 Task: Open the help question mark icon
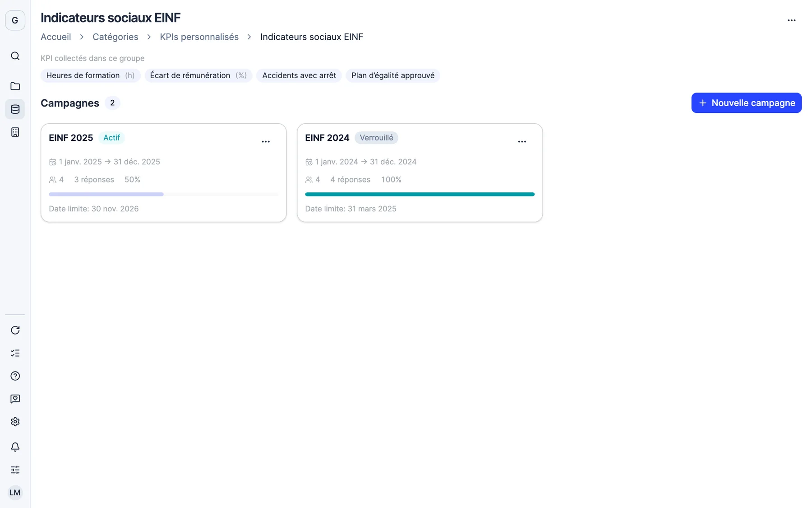click(15, 376)
